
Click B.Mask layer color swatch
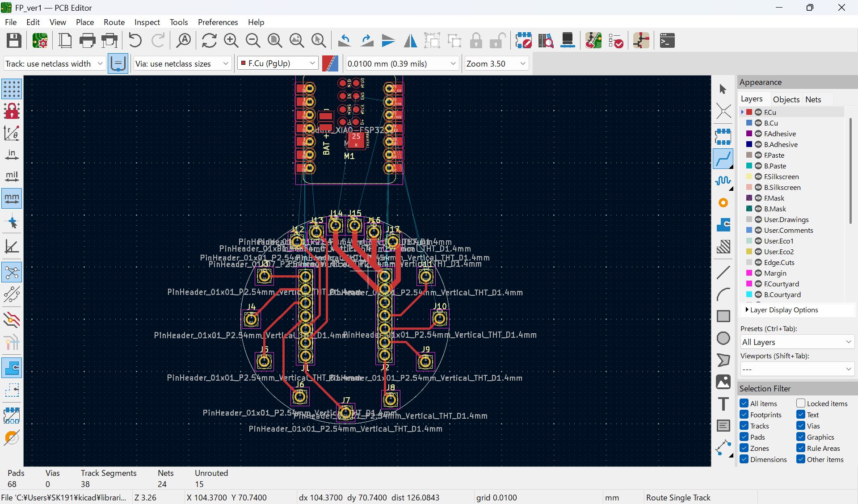point(749,209)
